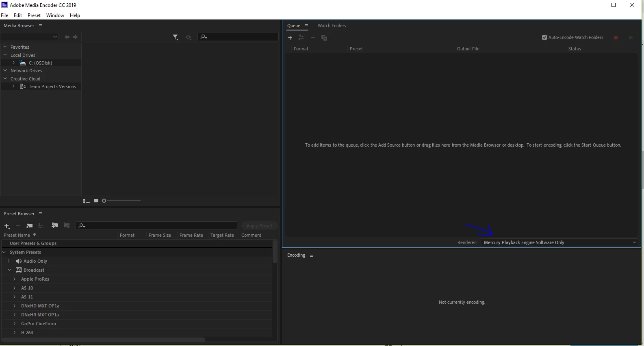This screenshot has width=644, height=346.
Task: Open the Encoding panel menu icon
Action: click(x=312, y=255)
